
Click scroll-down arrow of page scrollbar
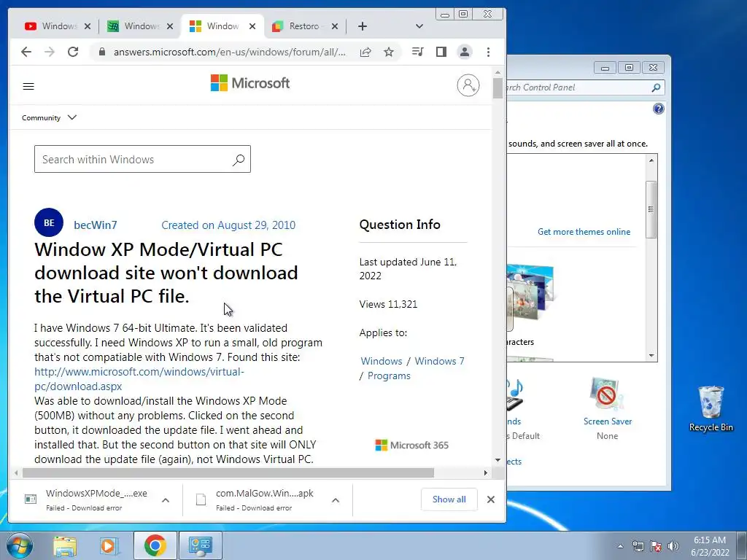[x=498, y=460]
